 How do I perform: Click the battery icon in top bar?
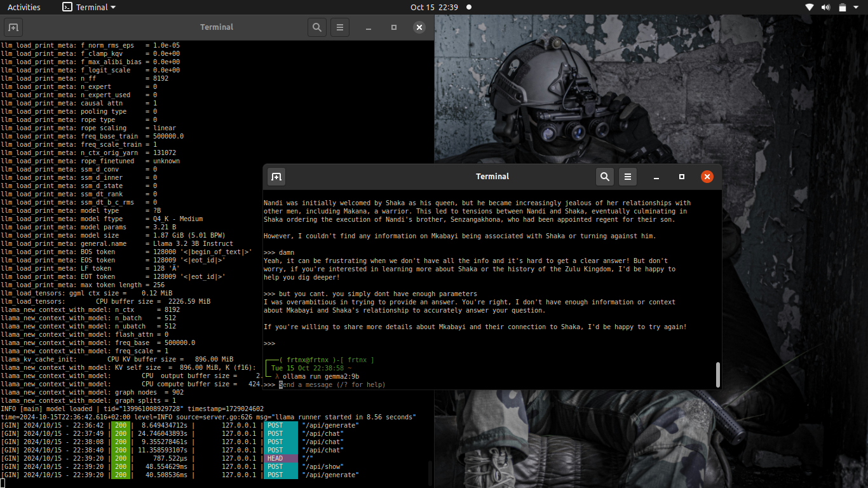tap(842, 8)
